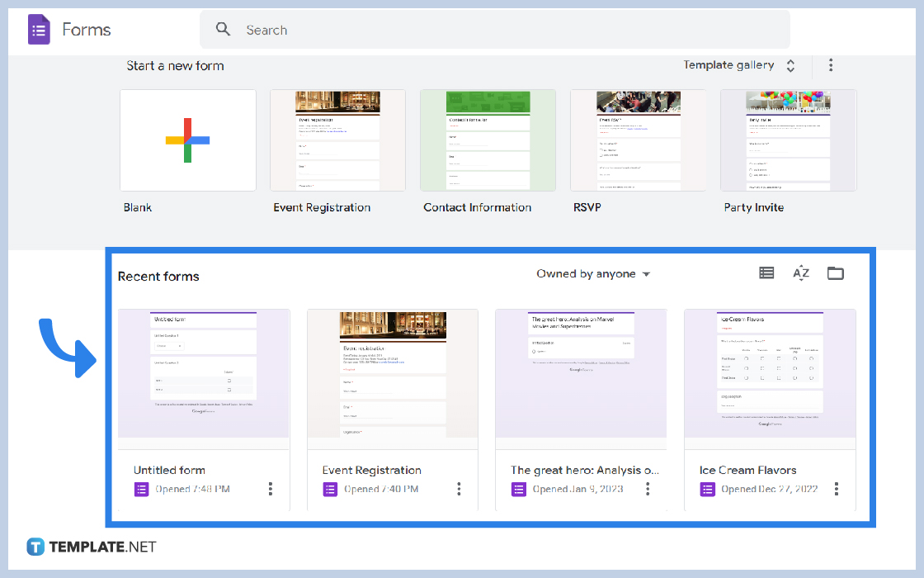
Task: Choose the Party Invite template
Action: 788,140
